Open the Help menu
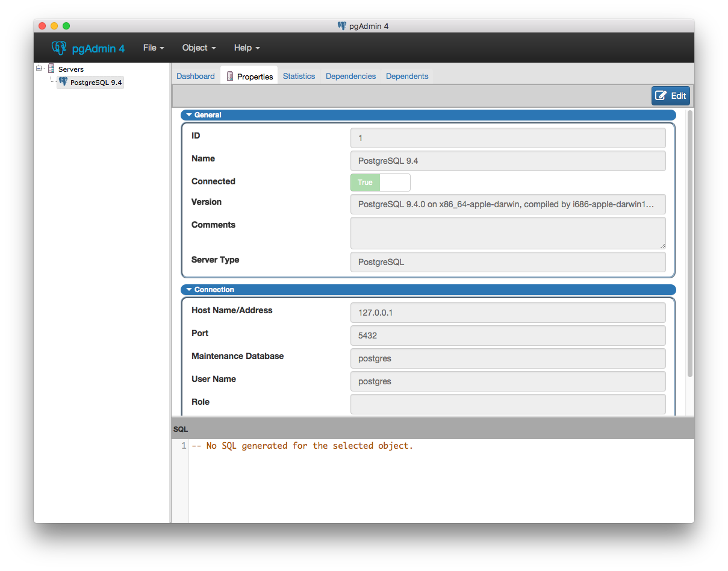Viewport: 728px width, 571px height. pos(247,48)
